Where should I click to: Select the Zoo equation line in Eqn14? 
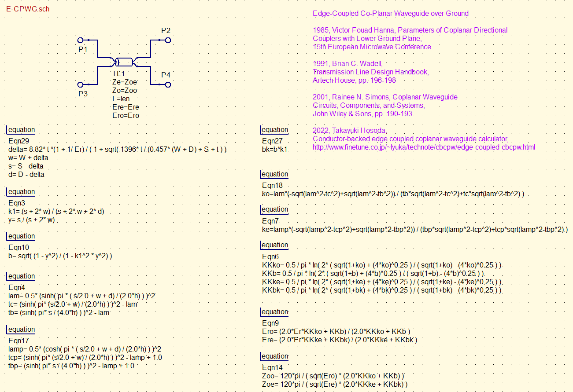333,376
